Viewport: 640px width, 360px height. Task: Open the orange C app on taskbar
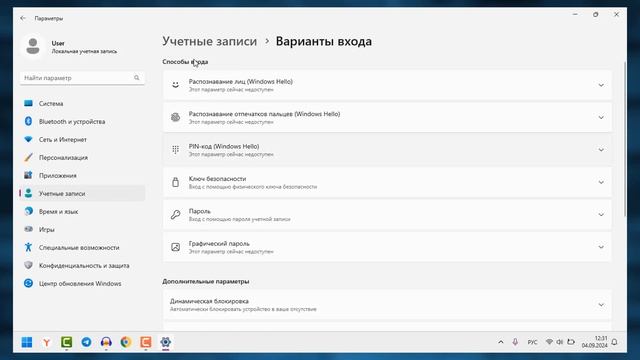point(146,342)
